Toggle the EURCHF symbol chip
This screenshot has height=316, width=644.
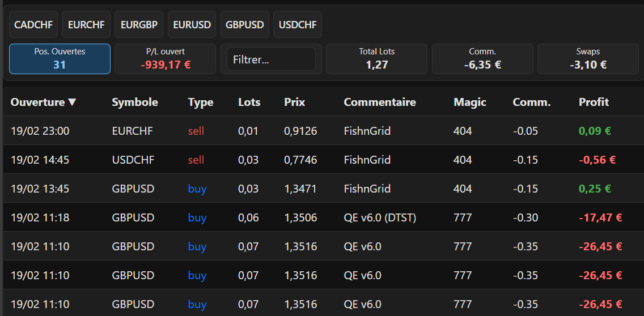tap(86, 25)
